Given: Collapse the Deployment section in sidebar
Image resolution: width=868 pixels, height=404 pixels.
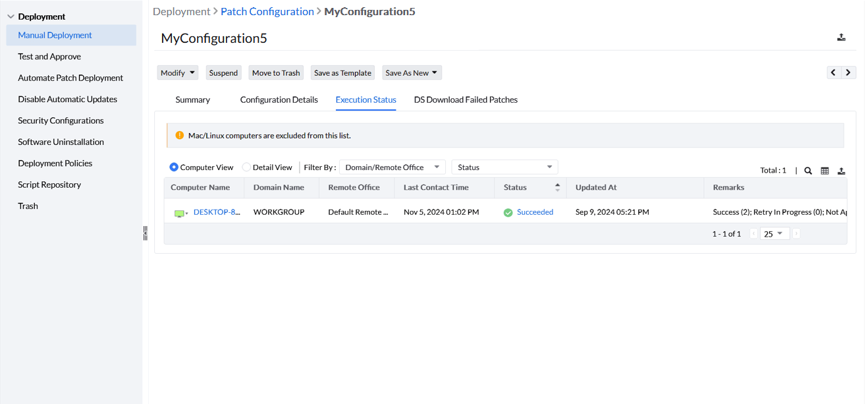Looking at the screenshot, I should (x=11, y=16).
